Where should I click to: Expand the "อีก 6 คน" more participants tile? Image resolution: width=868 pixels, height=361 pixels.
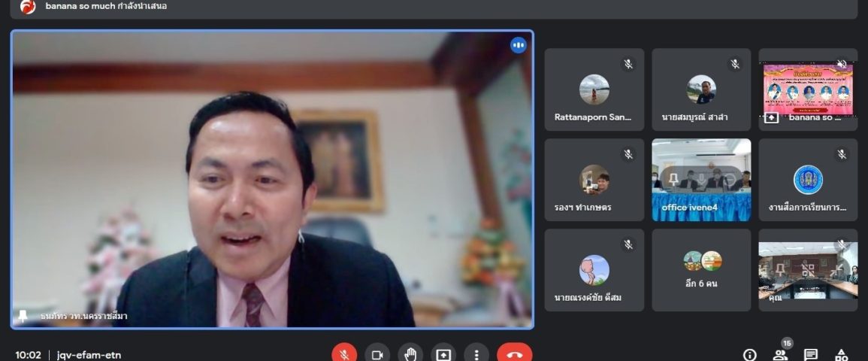701,270
